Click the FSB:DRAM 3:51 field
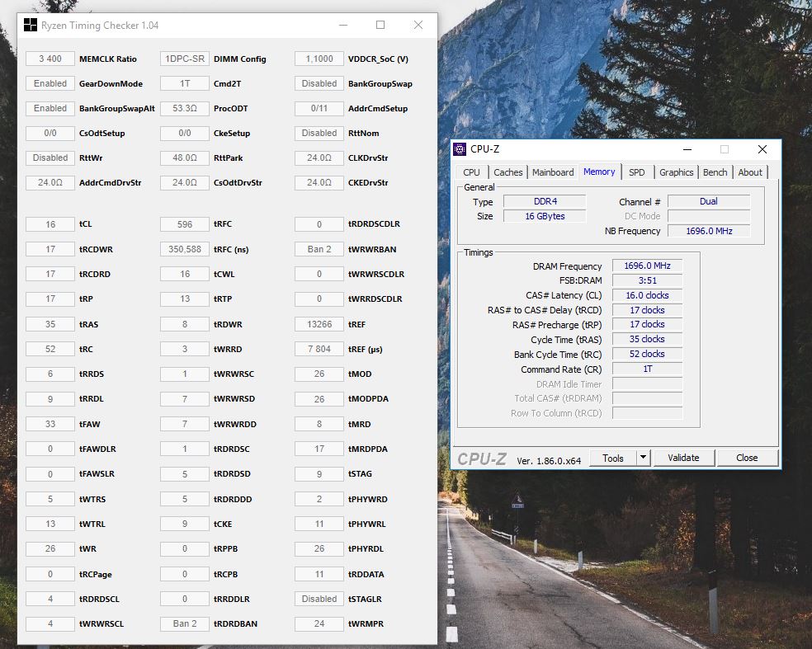This screenshot has height=649, width=812. click(x=647, y=280)
